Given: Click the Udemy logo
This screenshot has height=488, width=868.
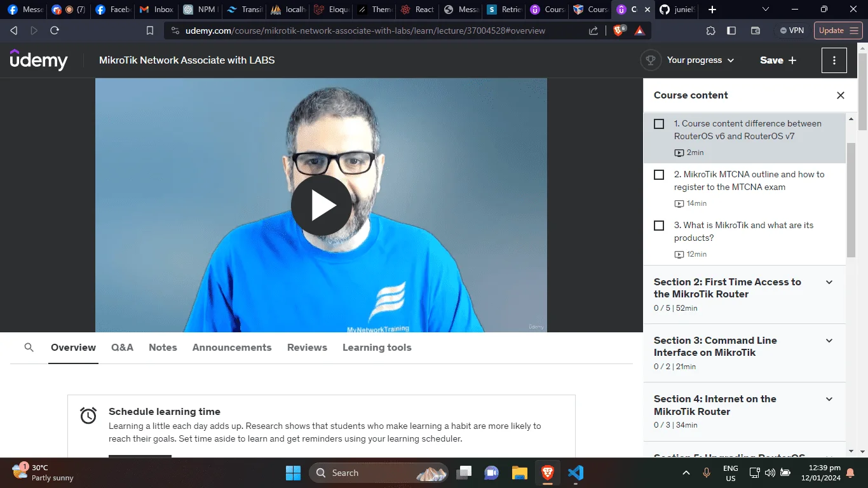Looking at the screenshot, I should click(39, 60).
